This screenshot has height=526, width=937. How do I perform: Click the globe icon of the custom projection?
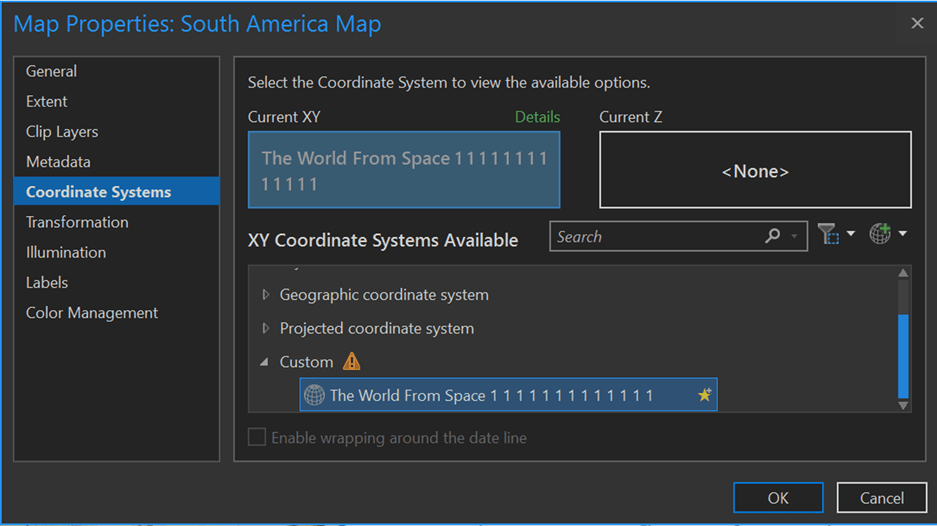[314, 395]
